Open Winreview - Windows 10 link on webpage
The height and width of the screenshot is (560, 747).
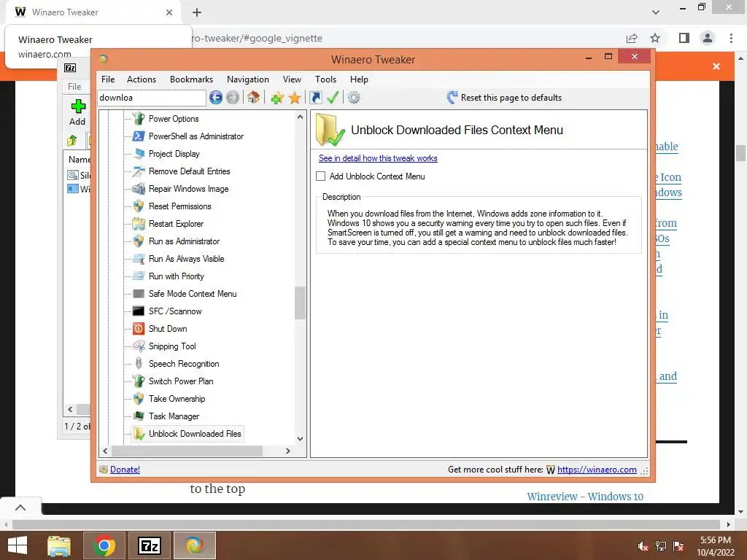(x=585, y=496)
